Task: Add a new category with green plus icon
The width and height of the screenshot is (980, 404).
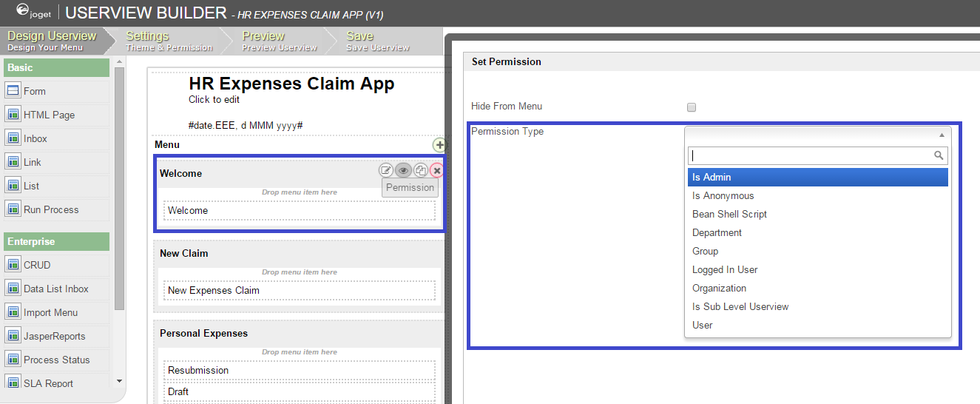Action: coord(439,145)
